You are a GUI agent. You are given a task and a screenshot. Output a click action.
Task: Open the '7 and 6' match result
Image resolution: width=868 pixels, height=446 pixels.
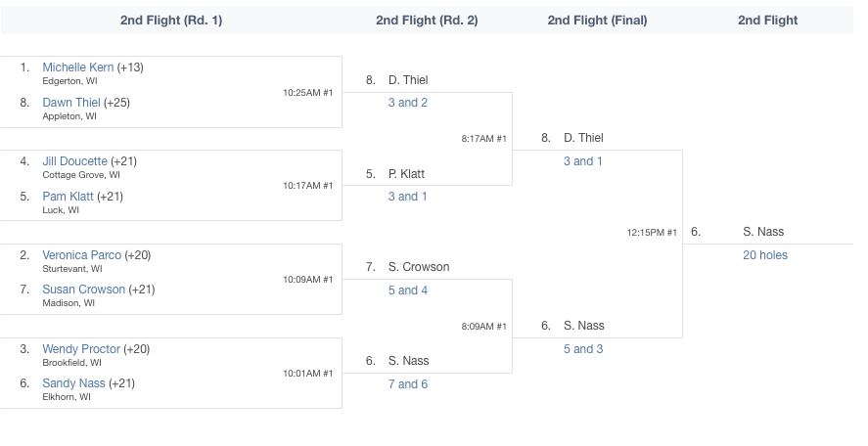(x=408, y=384)
